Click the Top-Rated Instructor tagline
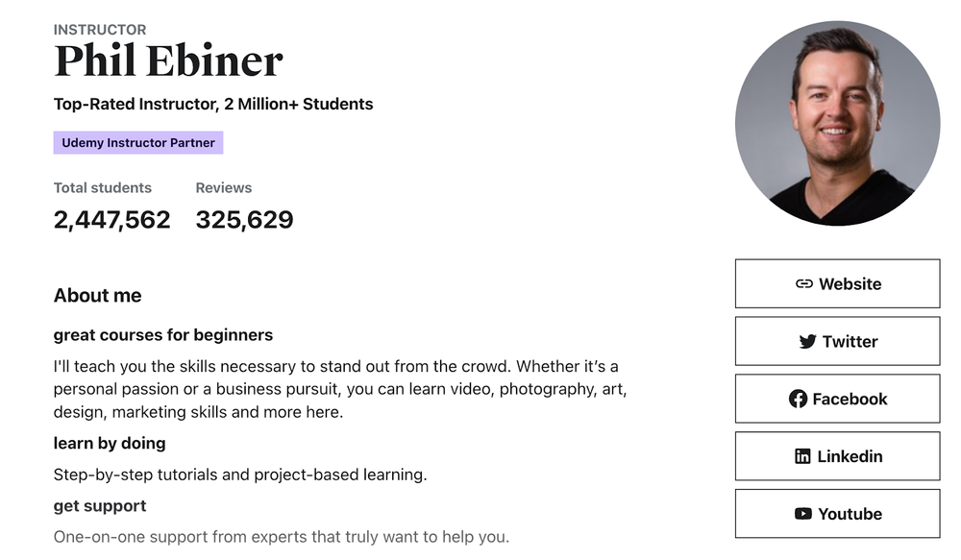Viewport: 961px width, 560px height. click(212, 104)
